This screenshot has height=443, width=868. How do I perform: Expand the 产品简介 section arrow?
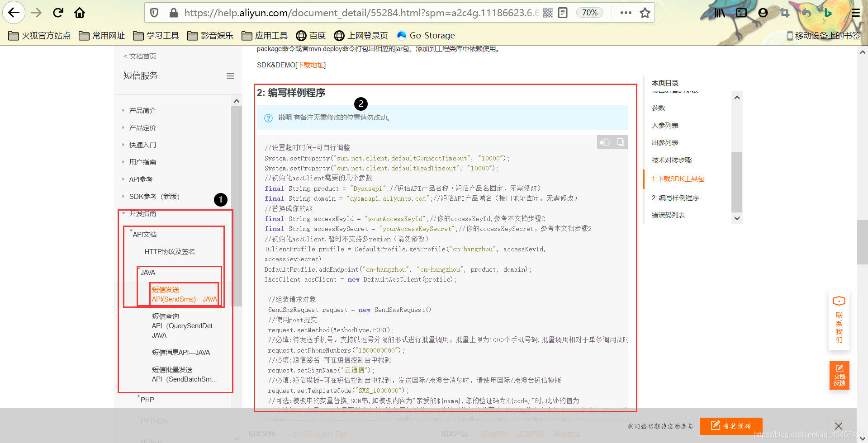123,110
